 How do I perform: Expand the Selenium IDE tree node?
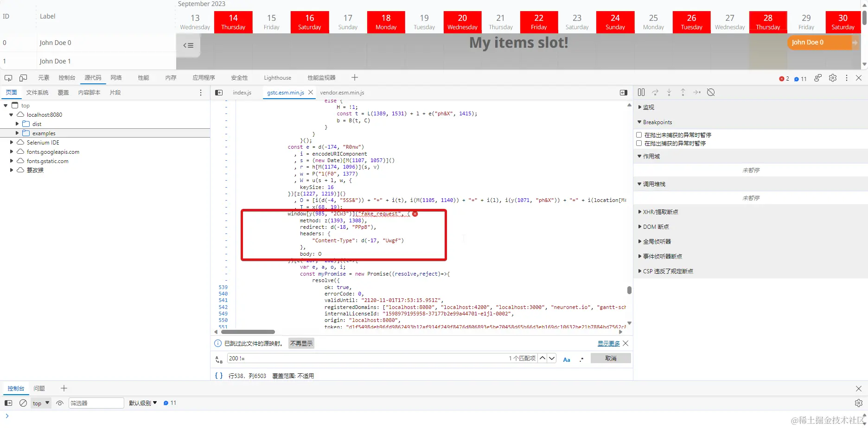coord(12,143)
